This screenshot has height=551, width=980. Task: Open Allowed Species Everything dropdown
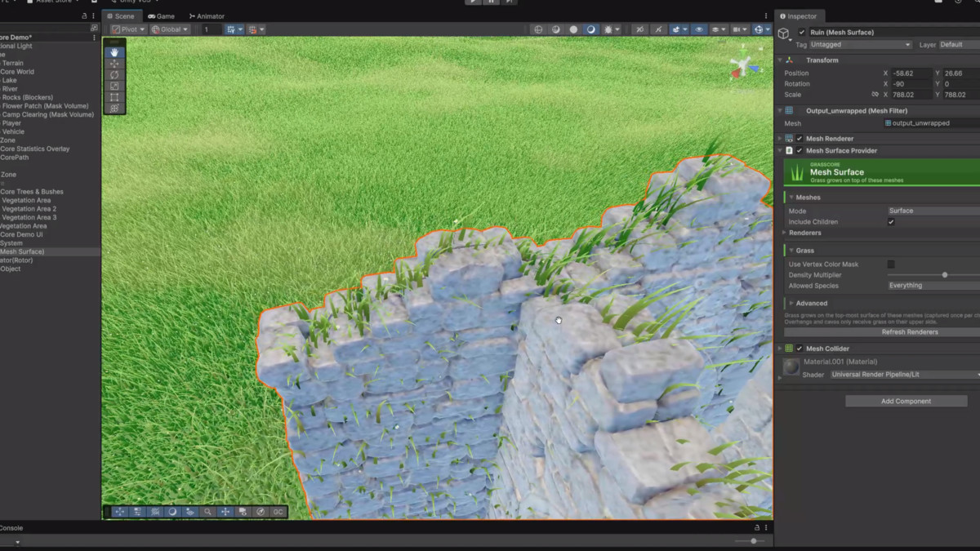tap(933, 286)
